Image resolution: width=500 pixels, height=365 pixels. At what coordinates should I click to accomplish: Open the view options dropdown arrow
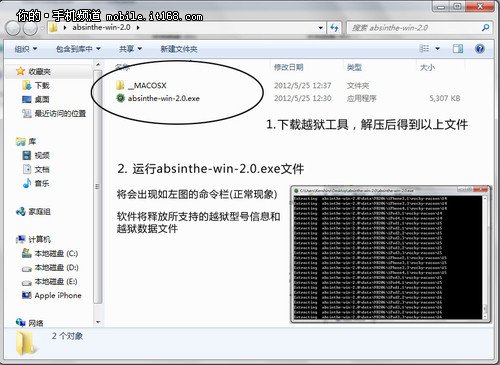[x=437, y=49]
